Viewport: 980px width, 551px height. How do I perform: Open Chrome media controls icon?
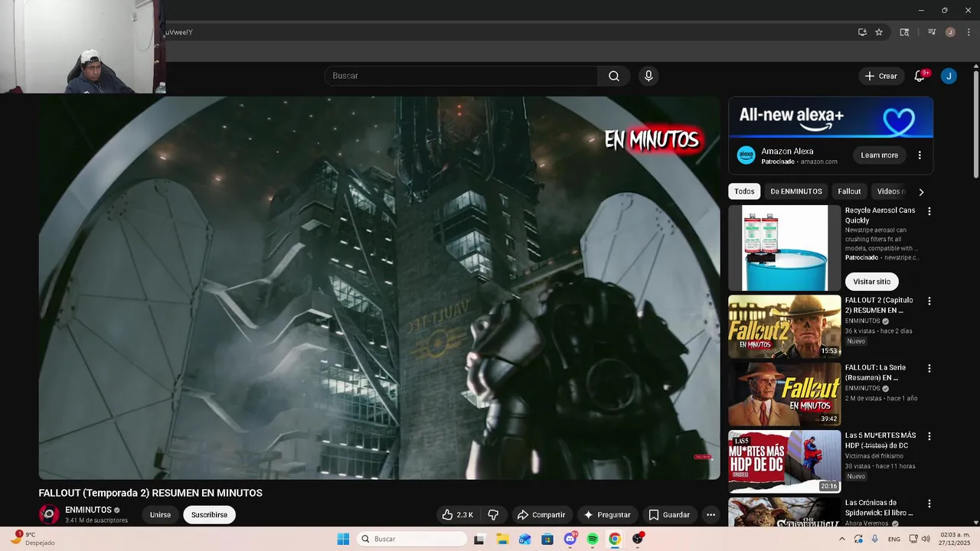pos(932,32)
